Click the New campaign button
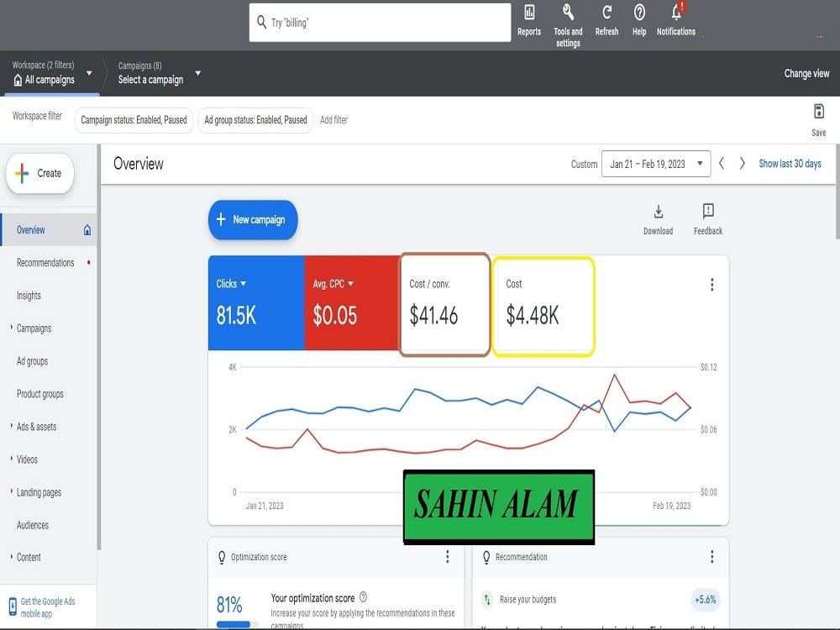The width and height of the screenshot is (840, 630). coord(253,219)
